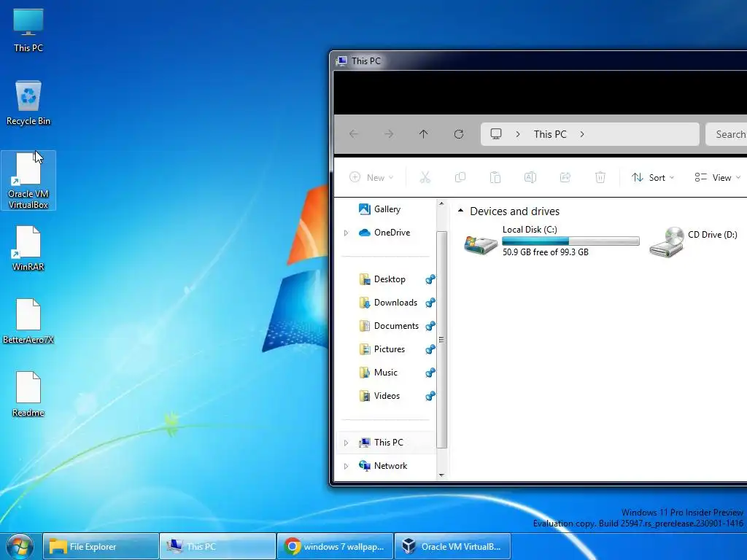Click chevron after This PC in address bar
Image resolution: width=747 pixels, height=560 pixels.
tap(582, 134)
